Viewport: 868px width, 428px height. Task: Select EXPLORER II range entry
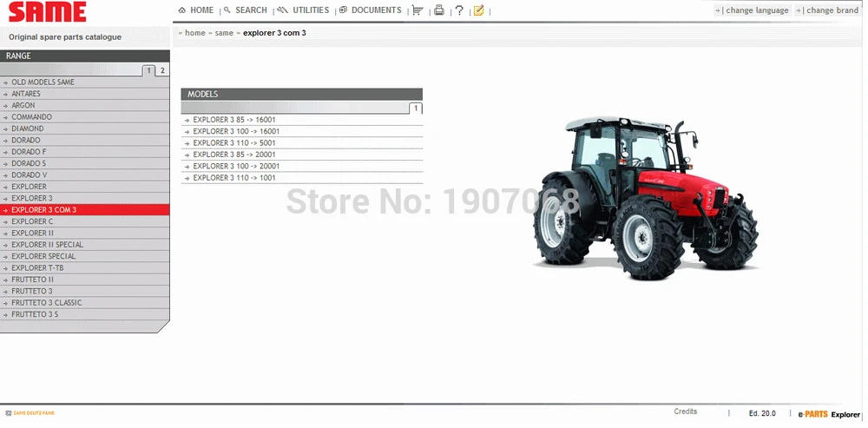click(85, 234)
